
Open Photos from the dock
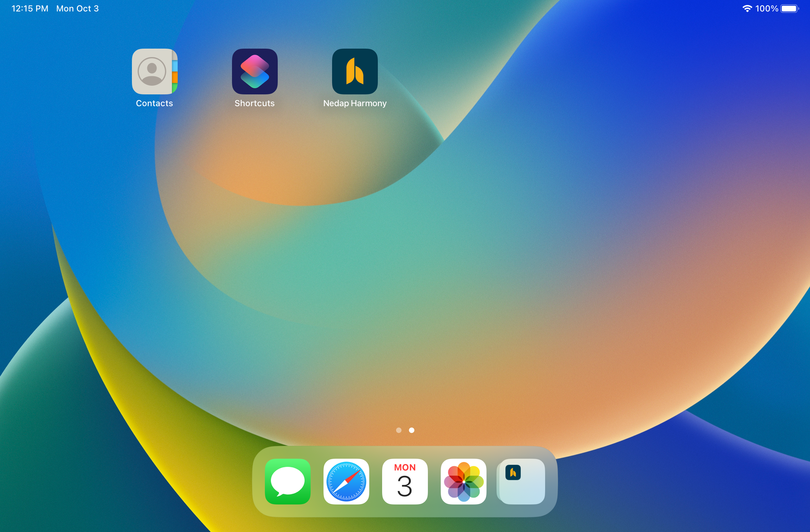[463, 481]
